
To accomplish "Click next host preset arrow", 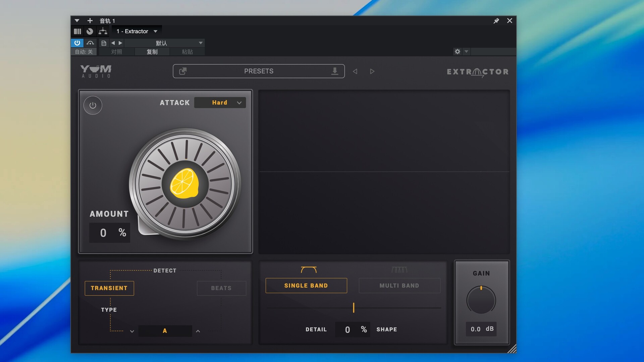I will pyautogui.click(x=120, y=43).
